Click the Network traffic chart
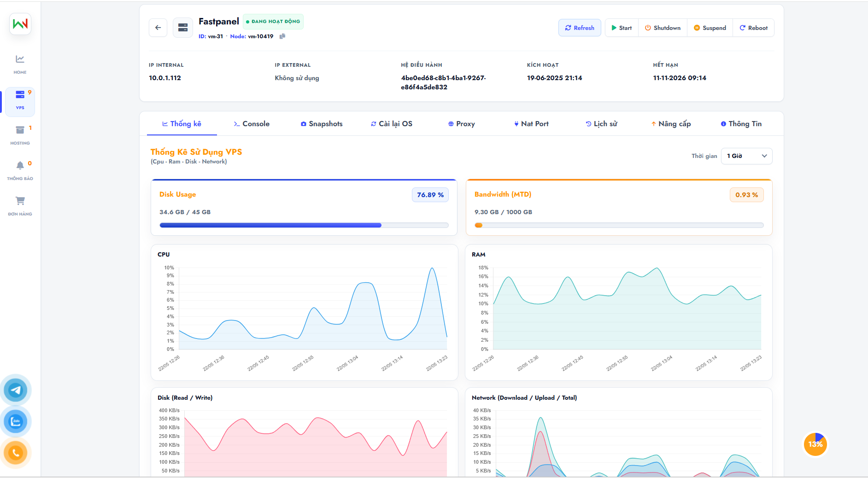Image resolution: width=868 pixels, height=478 pixels. [x=619, y=432]
